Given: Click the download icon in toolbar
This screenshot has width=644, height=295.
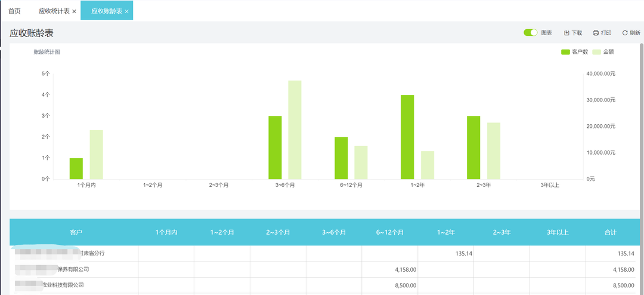Looking at the screenshot, I should pos(566,33).
